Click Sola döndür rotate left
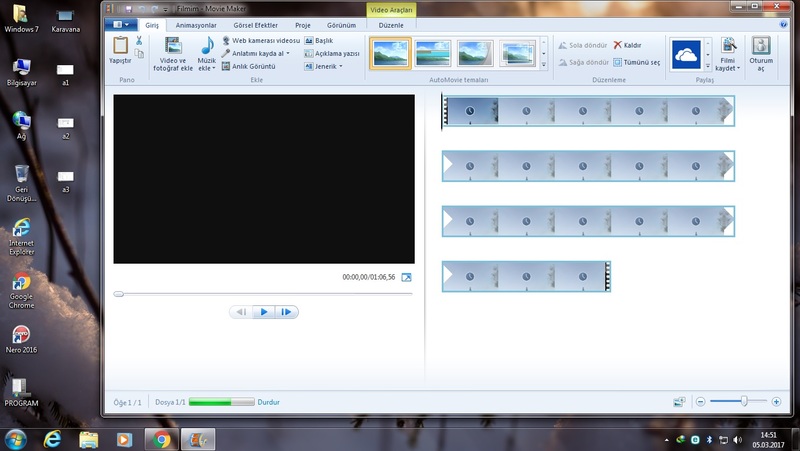800x451 pixels. click(x=583, y=45)
